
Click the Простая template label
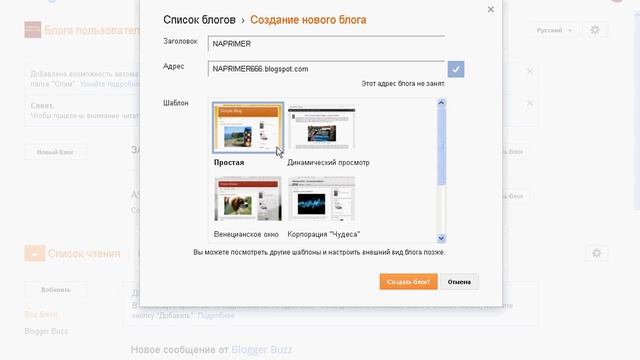(229, 162)
